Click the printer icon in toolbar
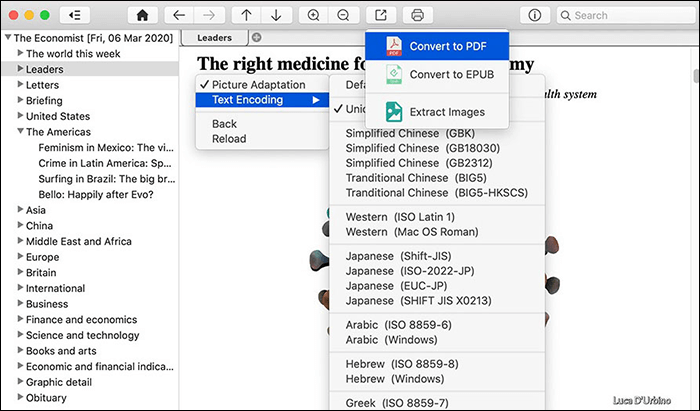Screen dimensions: 700x411 (x=418, y=15)
